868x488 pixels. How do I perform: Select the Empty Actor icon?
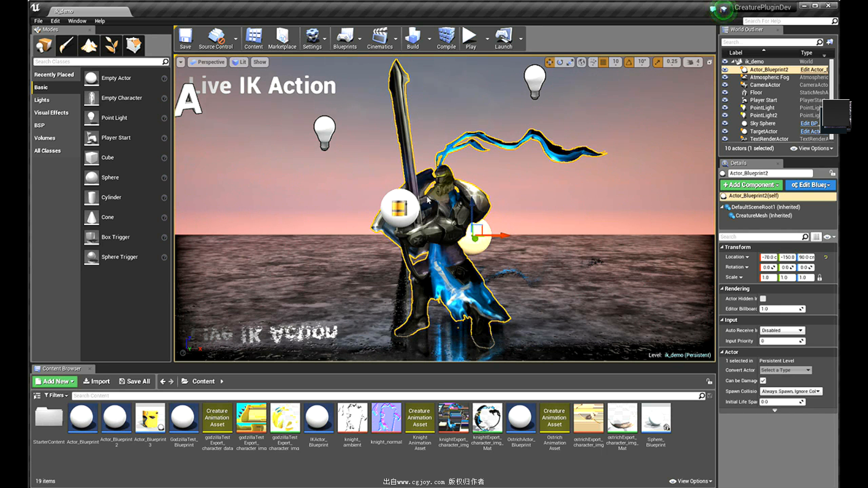[92, 78]
